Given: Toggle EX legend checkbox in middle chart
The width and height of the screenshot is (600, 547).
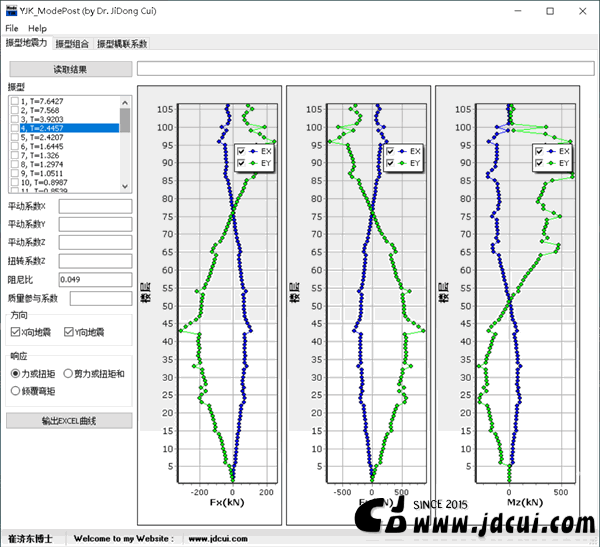Looking at the screenshot, I should coord(390,151).
